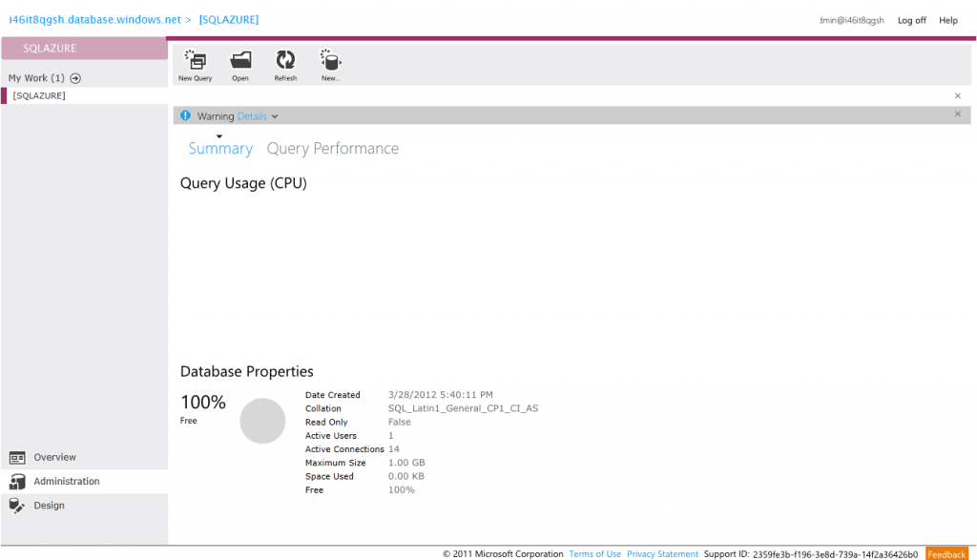The height and width of the screenshot is (560, 977).
Task: Click the Maximum Size value 1.00 GB
Action: click(x=406, y=463)
